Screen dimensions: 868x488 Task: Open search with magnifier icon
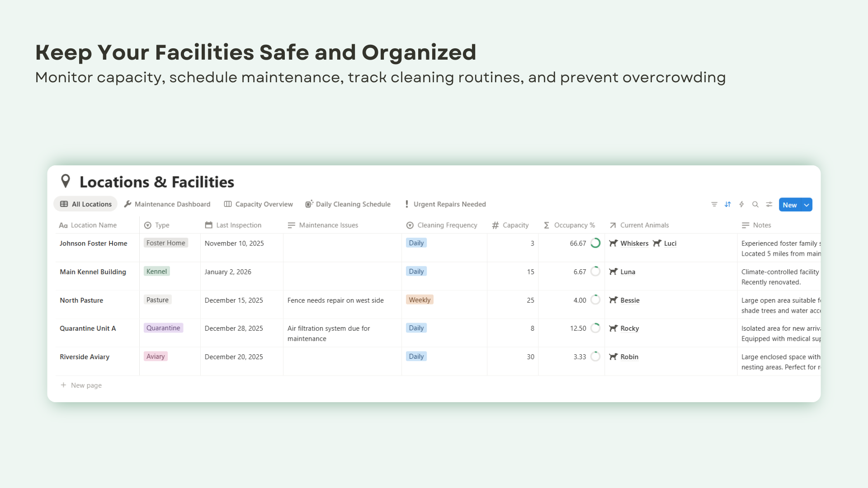tap(755, 204)
